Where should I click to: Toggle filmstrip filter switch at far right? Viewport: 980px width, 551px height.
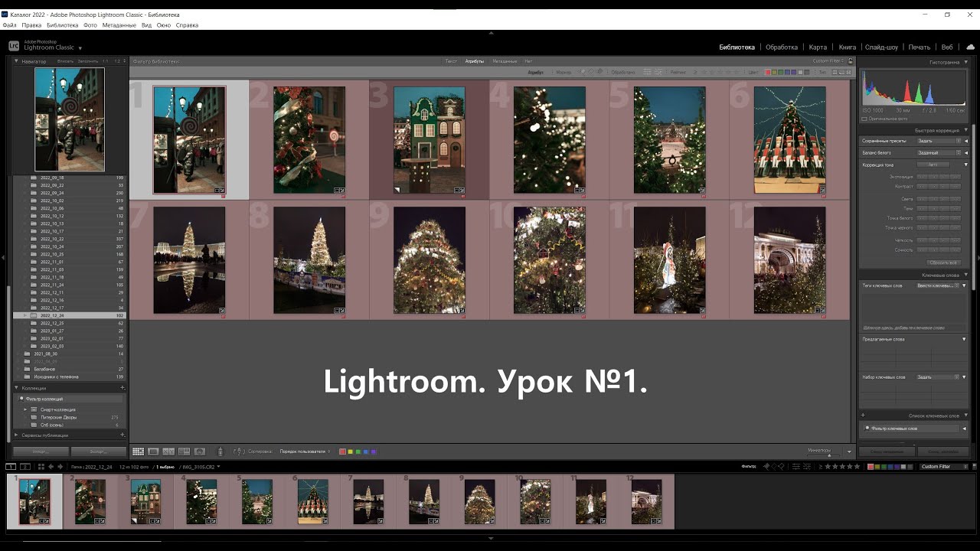pyautogui.click(x=974, y=466)
